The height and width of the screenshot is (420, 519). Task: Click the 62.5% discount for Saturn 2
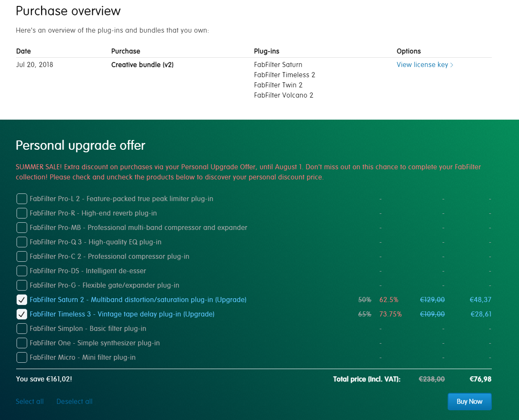pos(389,300)
